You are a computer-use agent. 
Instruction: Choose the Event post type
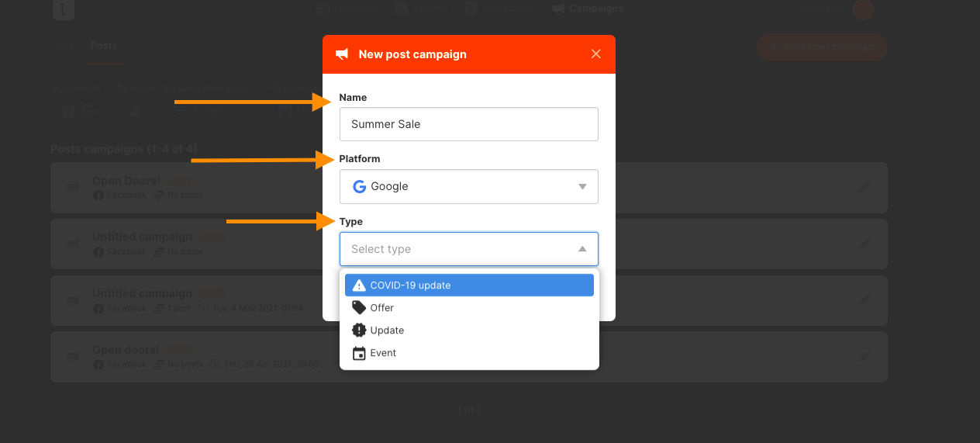[469, 353]
